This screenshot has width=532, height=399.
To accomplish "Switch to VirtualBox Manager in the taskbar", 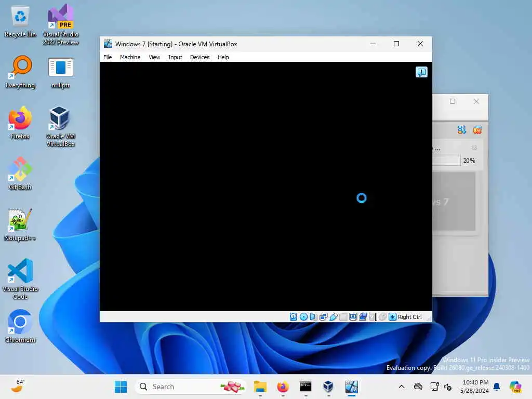I will tap(328, 387).
